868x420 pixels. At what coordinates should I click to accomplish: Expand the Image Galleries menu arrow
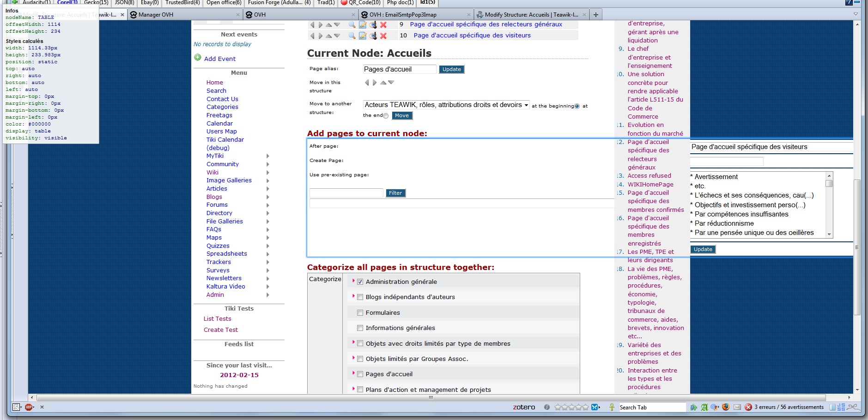(267, 181)
